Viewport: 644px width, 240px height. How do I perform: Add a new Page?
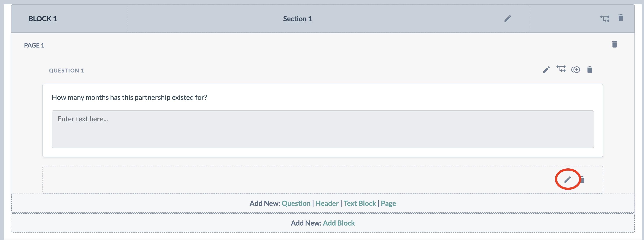point(388,203)
